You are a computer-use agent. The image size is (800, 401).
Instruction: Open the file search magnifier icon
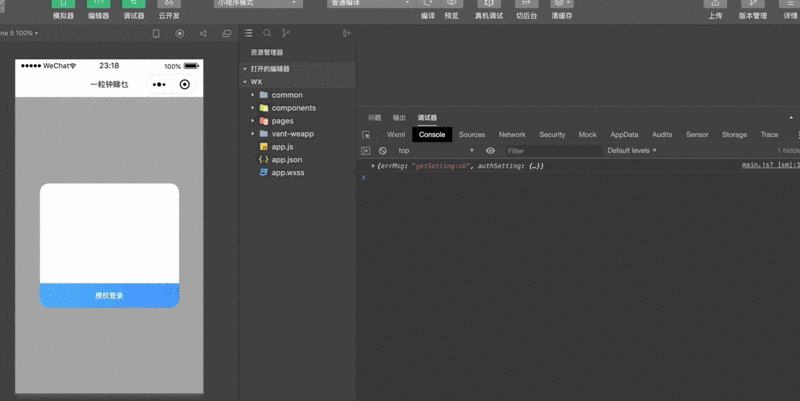(x=267, y=33)
